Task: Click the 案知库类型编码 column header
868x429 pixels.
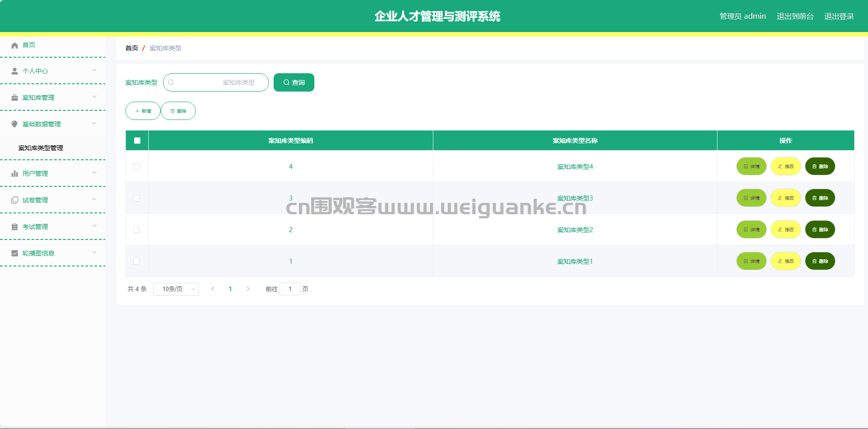Action: click(291, 141)
